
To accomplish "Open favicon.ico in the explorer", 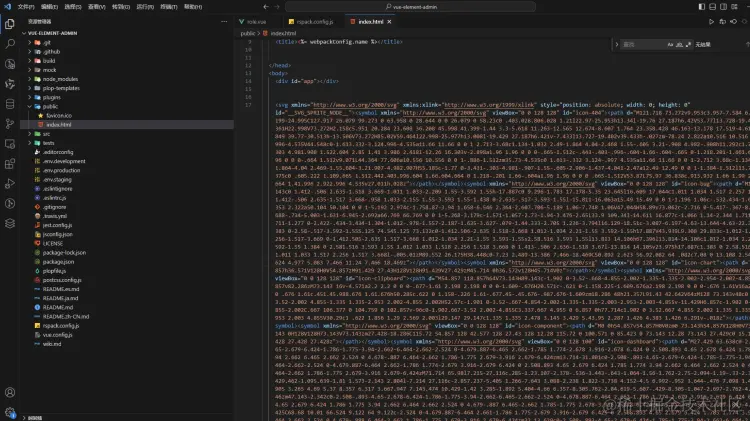I will pyautogui.click(x=127, y=115).
